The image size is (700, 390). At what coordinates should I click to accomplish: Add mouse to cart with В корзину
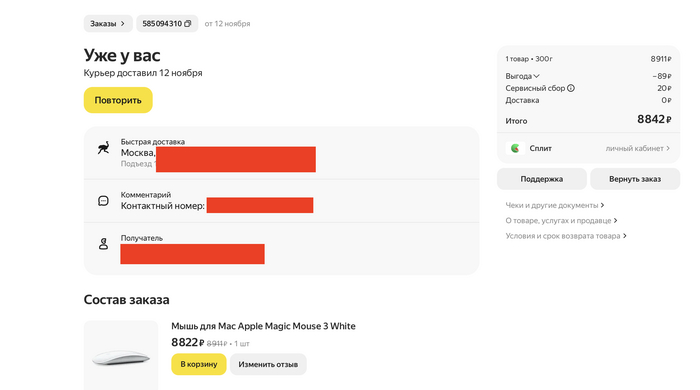(199, 364)
